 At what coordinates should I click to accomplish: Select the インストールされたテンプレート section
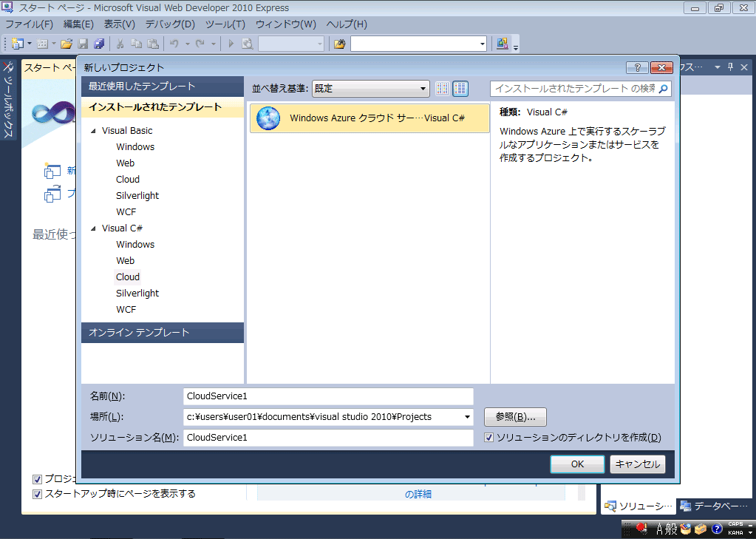point(163,107)
